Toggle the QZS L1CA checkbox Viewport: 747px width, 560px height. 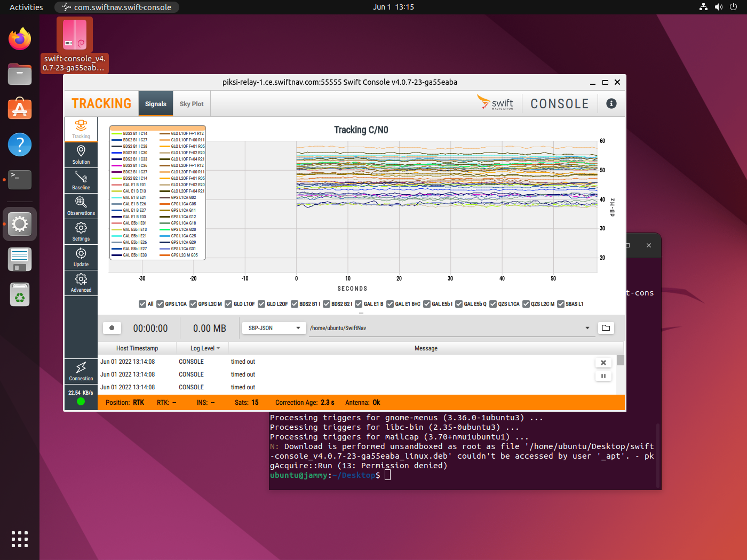click(493, 304)
